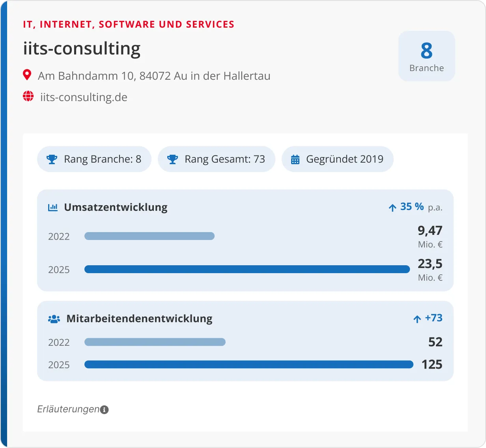Click the trophy icon beside Rang Branche
Image resolution: width=486 pixels, height=448 pixels.
point(52,159)
